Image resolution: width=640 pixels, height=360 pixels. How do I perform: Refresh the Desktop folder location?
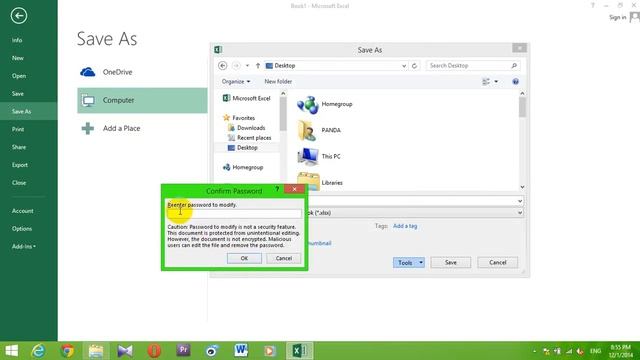click(x=414, y=66)
